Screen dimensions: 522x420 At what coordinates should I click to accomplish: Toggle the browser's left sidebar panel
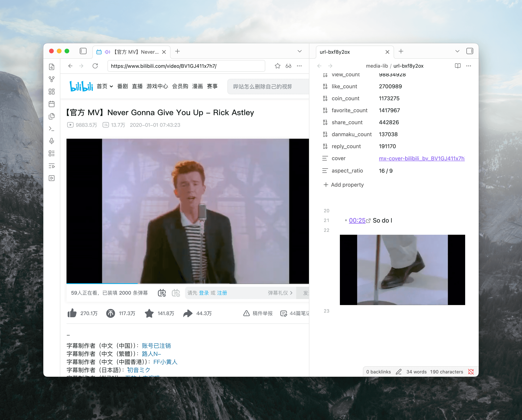pyautogui.click(x=83, y=51)
